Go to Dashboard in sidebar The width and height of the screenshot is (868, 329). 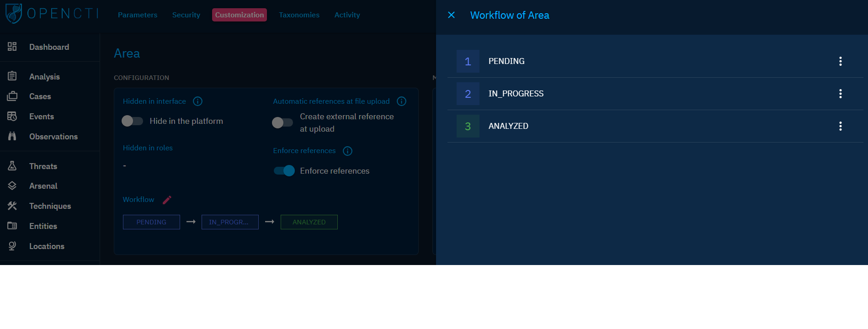pos(49,47)
